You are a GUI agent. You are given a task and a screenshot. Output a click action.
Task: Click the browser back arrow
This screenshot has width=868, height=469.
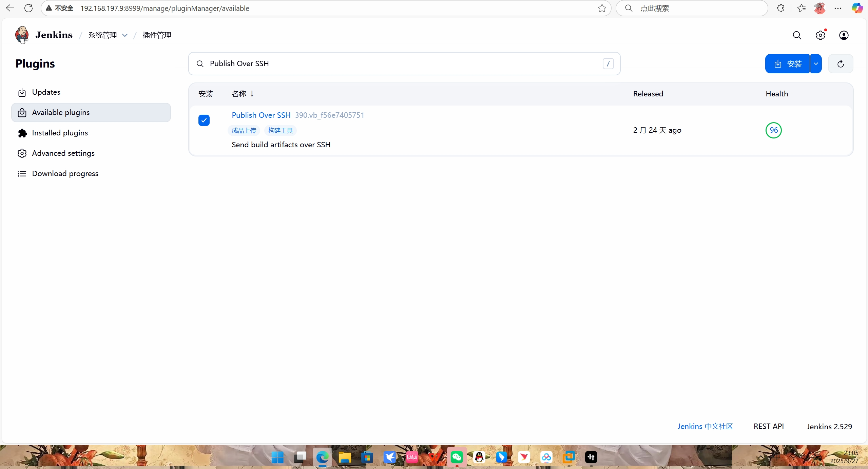coord(10,8)
